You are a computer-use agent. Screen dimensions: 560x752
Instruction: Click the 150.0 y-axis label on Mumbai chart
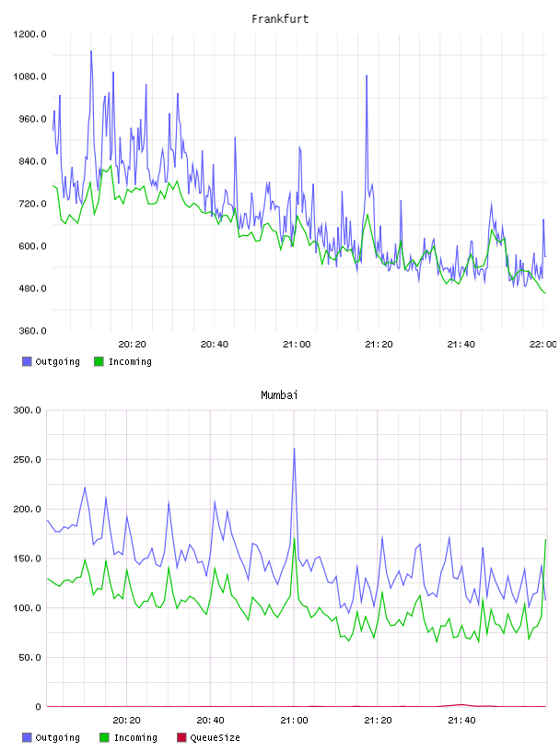tap(28, 558)
